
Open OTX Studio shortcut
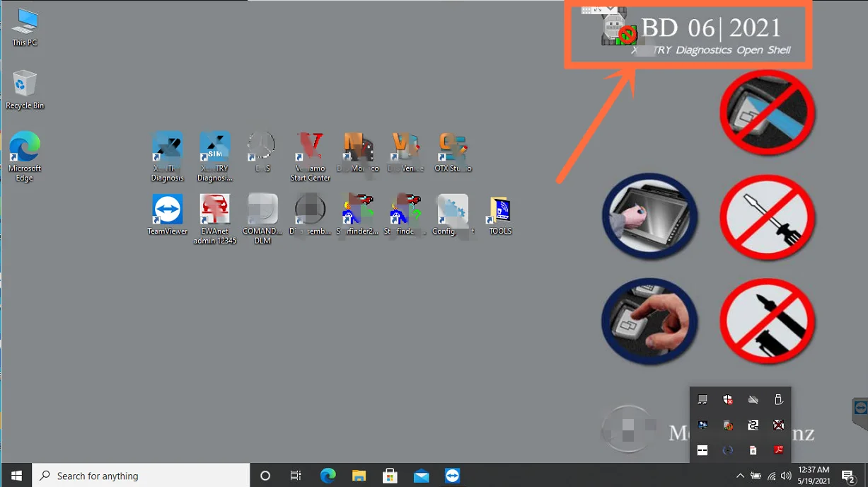(x=453, y=152)
